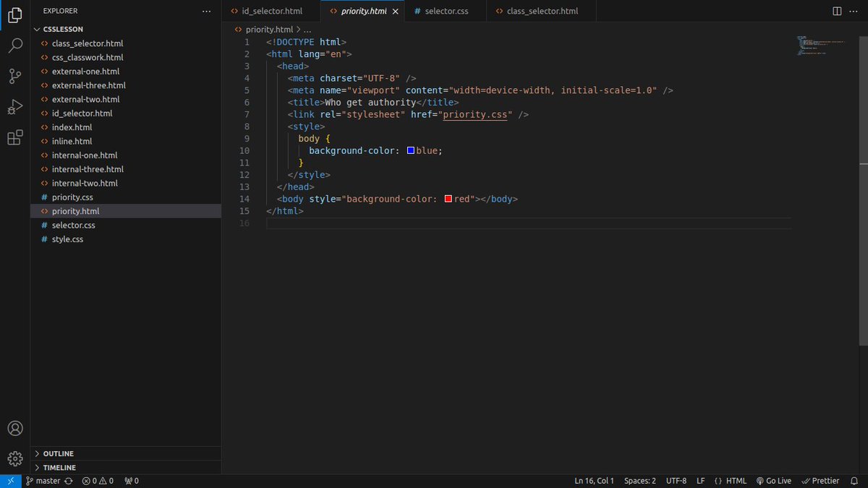
Task: Click line number 8 in the gutter
Action: 247,127
